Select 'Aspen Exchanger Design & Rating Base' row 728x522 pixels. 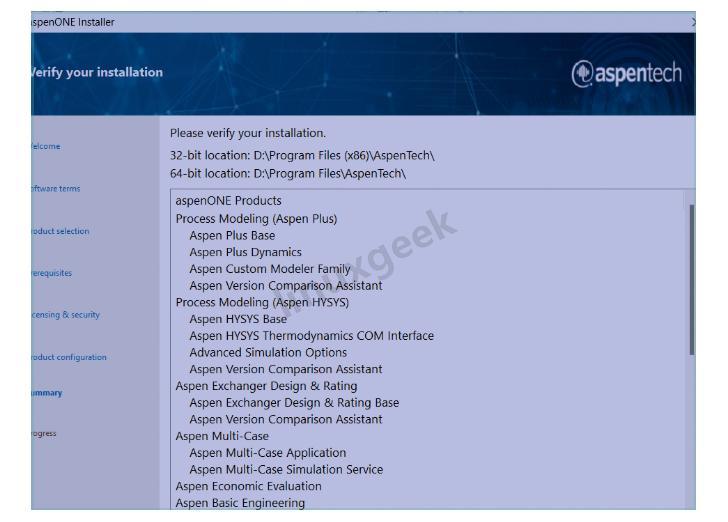pyautogui.click(x=294, y=403)
